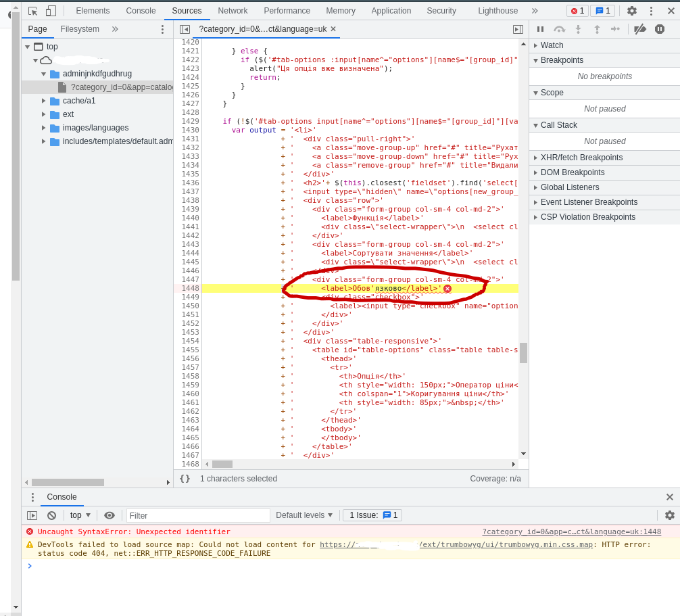Open console drawer three-dot menu
This screenshot has height=616, width=680.
pyautogui.click(x=32, y=497)
